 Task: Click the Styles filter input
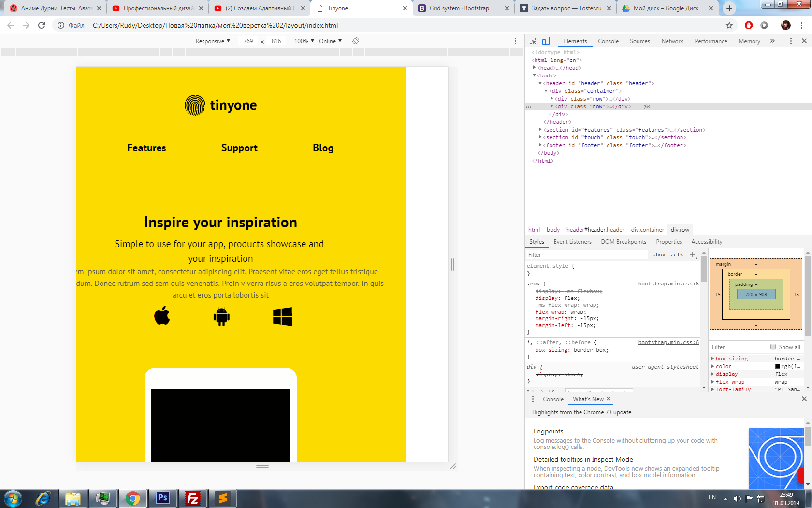click(586, 254)
